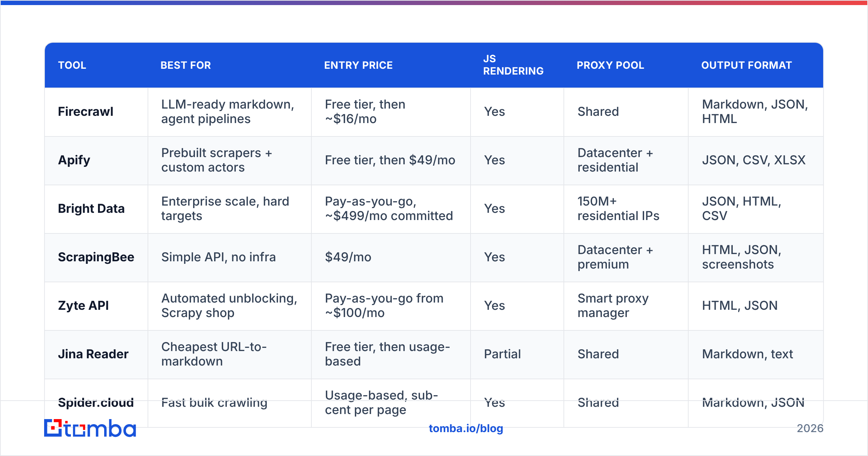The image size is (868, 456).
Task: Select the Firecrawl tool name
Action: click(x=86, y=111)
